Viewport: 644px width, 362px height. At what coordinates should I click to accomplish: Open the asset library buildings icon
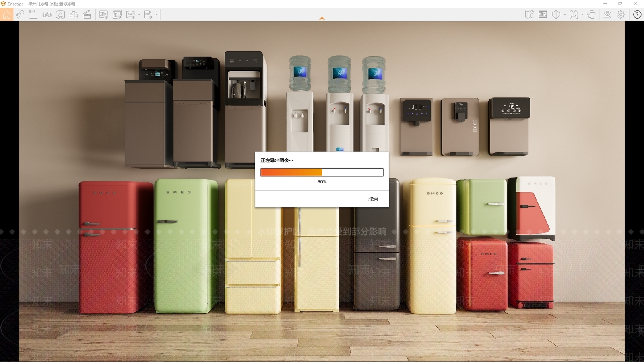point(74,15)
